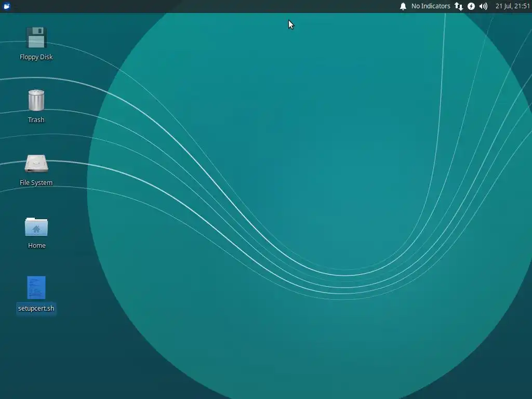This screenshot has height=399, width=532.
Task: Click the 'Trash' label text
Action: tap(36, 120)
